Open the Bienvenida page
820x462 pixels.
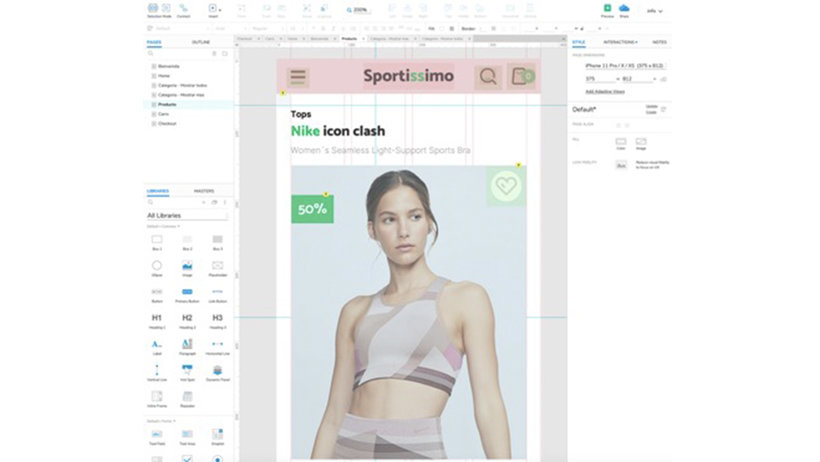tap(168, 66)
